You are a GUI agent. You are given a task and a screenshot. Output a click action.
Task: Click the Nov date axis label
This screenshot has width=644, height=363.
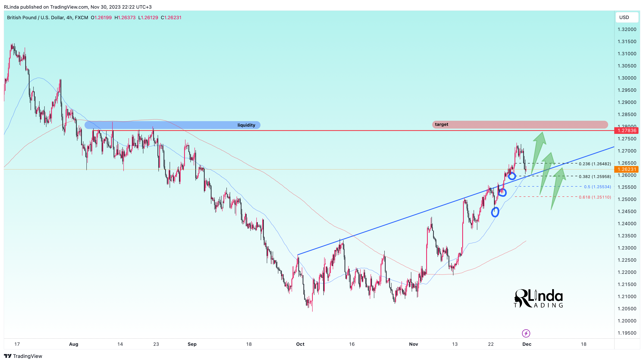(x=413, y=344)
